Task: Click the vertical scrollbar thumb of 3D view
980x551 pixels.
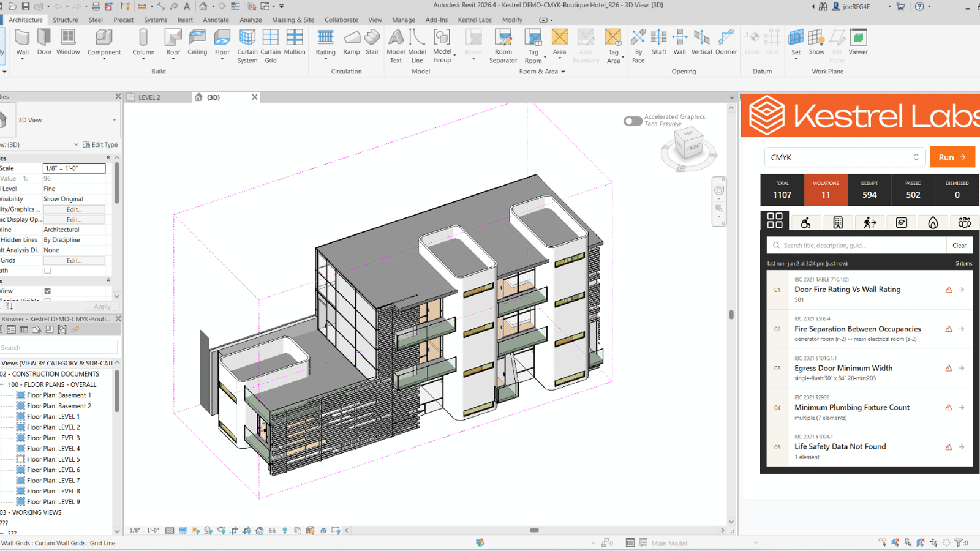Action: click(x=731, y=315)
